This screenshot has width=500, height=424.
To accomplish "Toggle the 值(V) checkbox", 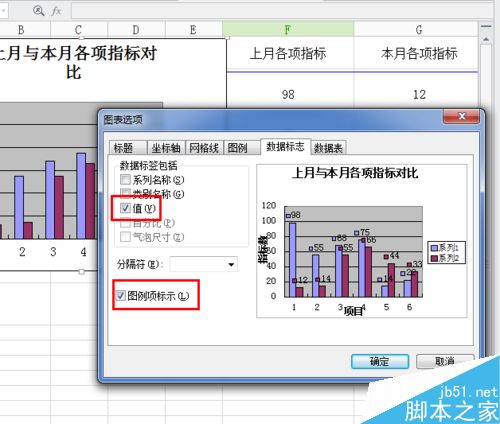I will pyautogui.click(x=125, y=208).
